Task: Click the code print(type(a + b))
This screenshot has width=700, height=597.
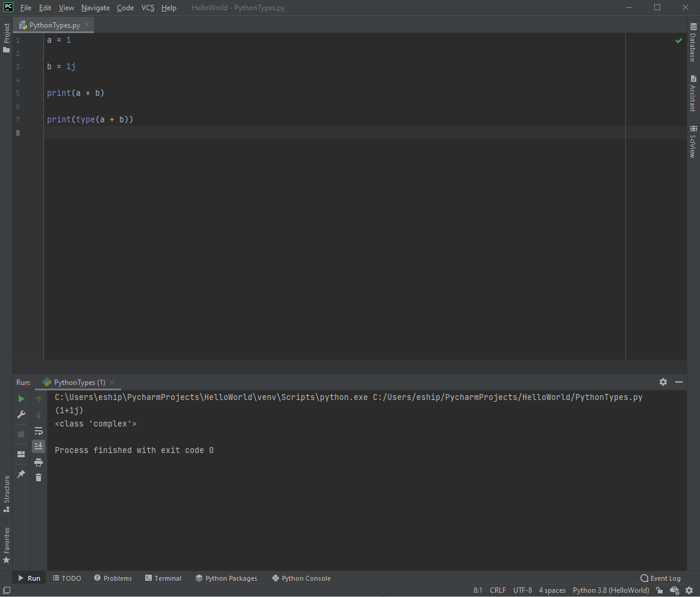Action: click(x=90, y=120)
